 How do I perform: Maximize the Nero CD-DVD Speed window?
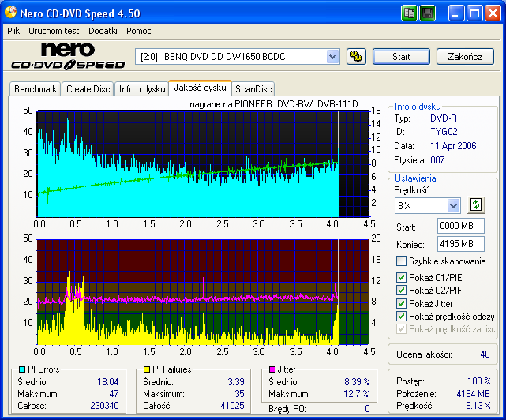474,13
